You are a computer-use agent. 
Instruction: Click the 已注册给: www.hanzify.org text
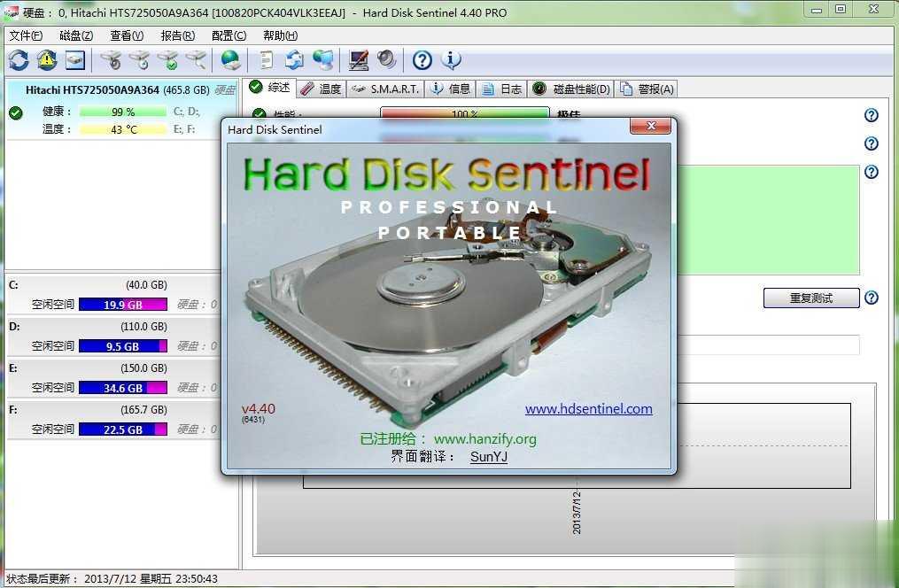coord(448,439)
